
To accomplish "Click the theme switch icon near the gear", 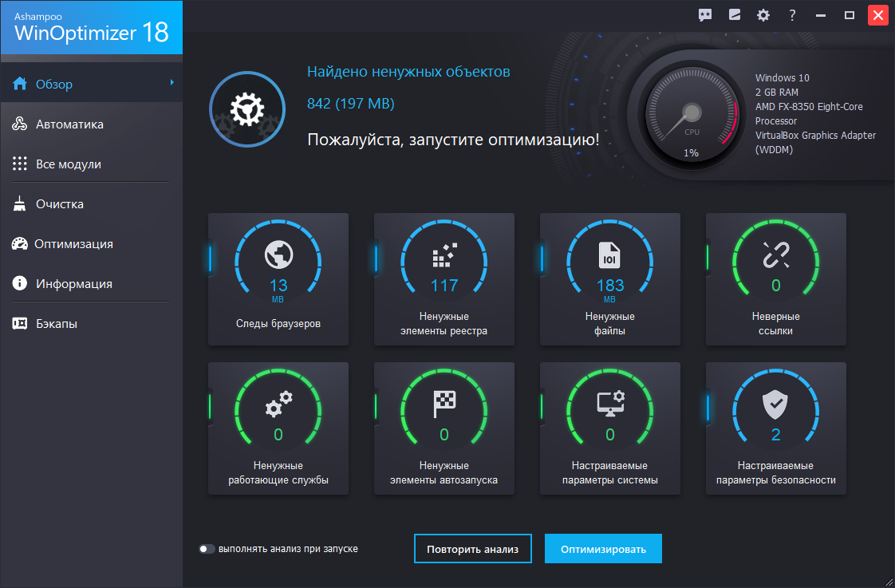I will click(734, 14).
